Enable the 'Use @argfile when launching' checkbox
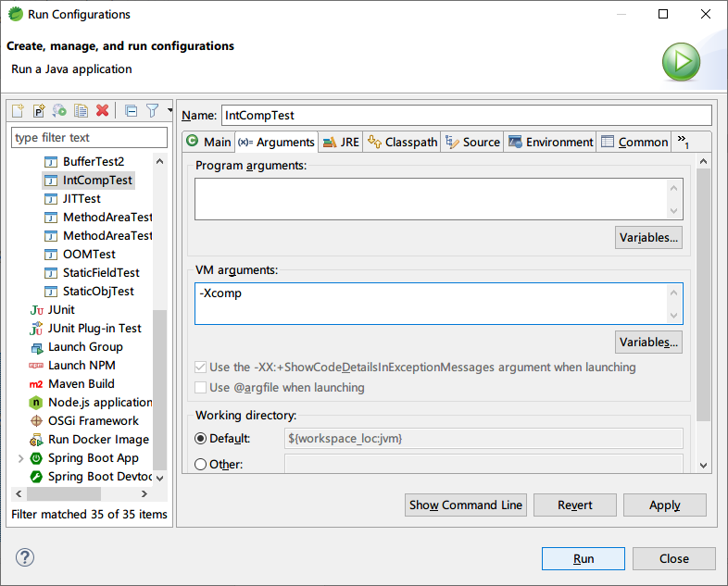728x586 pixels. point(201,388)
